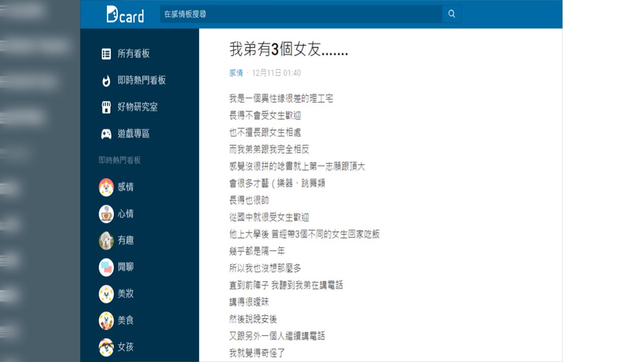This screenshot has height=362, width=644.
Task: Focus the 在感情板搜尋 search field
Action: pos(301,14)
